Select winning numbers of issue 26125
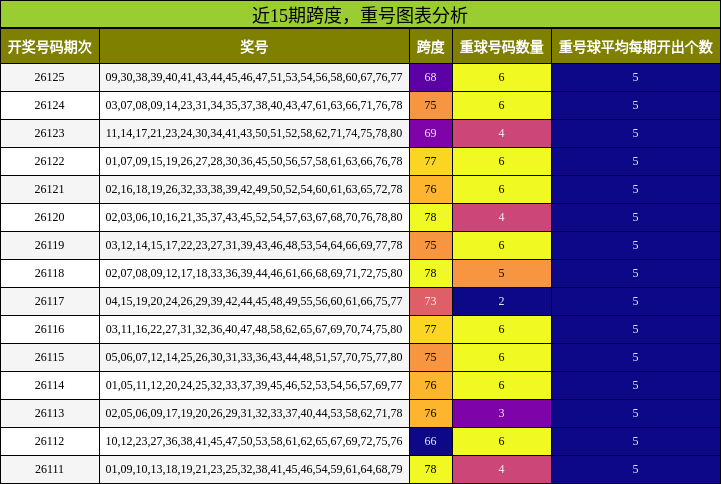The height and width of the screenshot is (484, 721). point(254,77)
